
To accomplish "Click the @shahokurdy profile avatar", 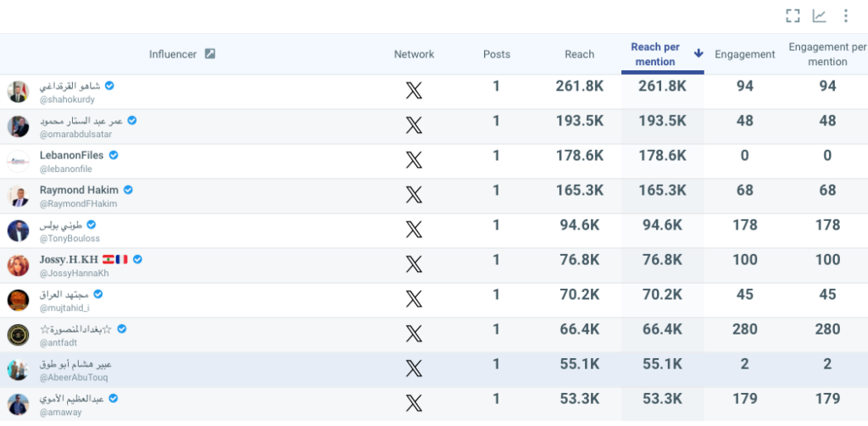I will coord(19,91).
